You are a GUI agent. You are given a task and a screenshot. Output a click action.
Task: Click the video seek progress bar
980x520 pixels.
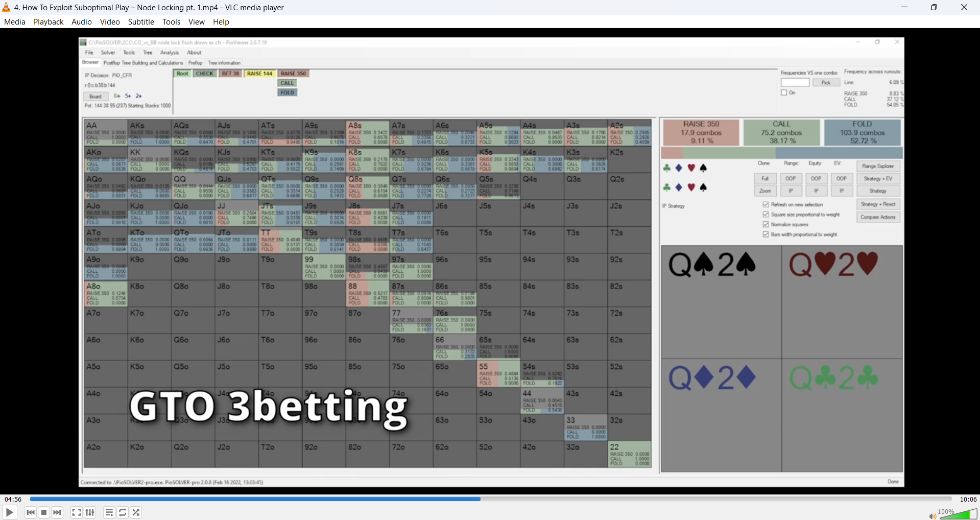[x=490, y=499]
